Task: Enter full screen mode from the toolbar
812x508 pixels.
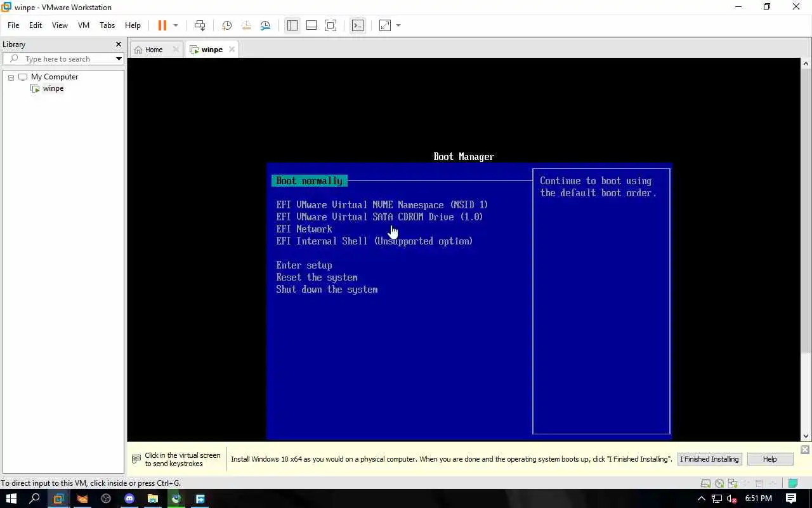Action: point(331,25)
